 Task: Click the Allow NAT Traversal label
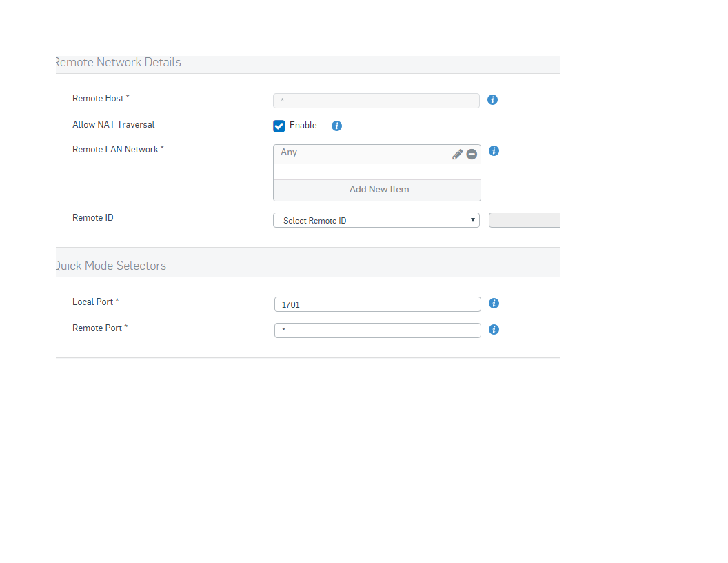(113, 124)
